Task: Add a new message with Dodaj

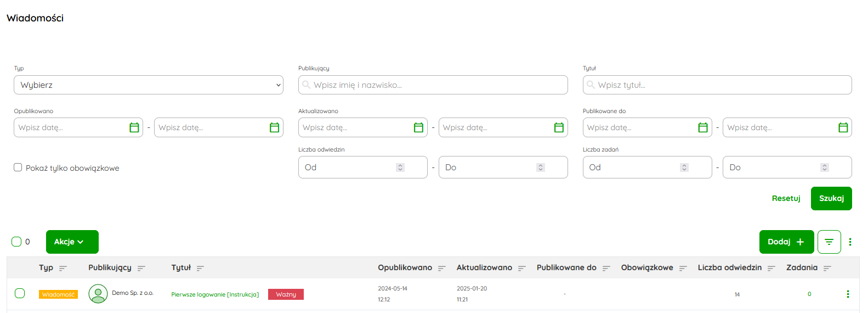Action: tap(786, 242)
